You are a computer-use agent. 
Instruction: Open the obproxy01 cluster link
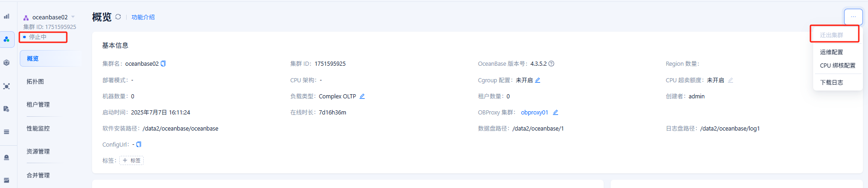[x=535, y=112]
